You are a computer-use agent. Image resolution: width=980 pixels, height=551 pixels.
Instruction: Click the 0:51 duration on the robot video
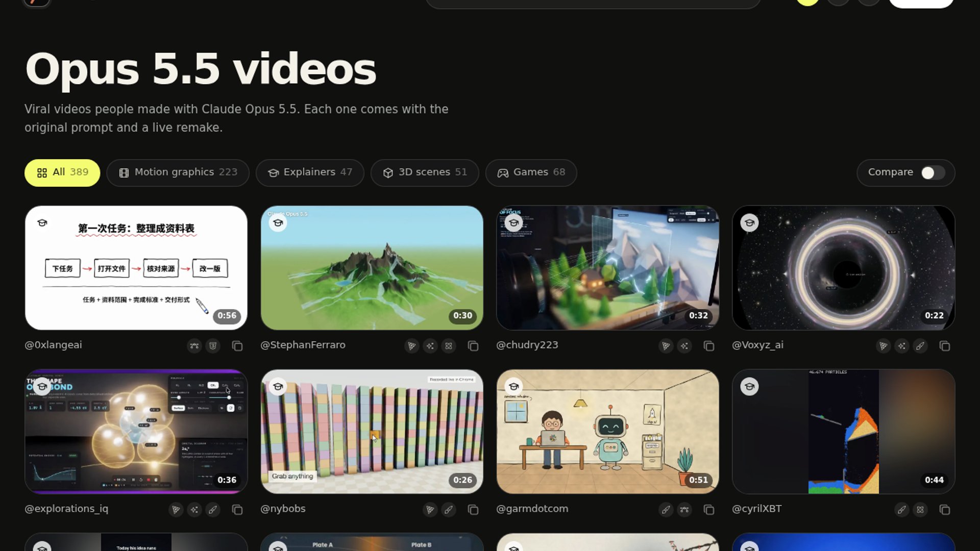pos(698,480)
